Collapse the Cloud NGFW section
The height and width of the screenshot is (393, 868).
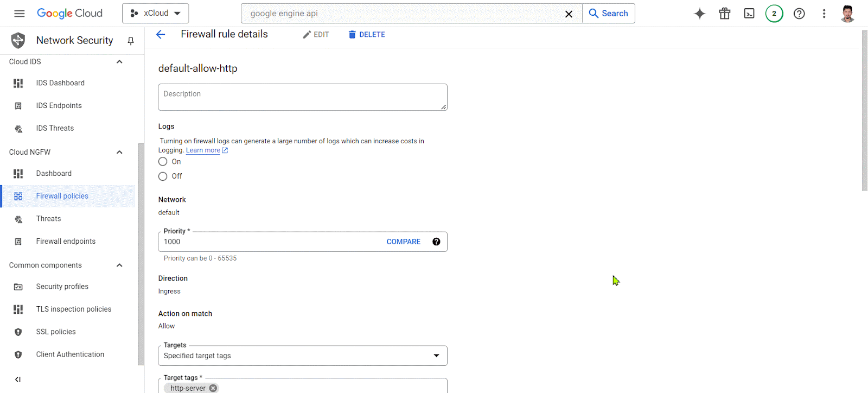[119, 152]
